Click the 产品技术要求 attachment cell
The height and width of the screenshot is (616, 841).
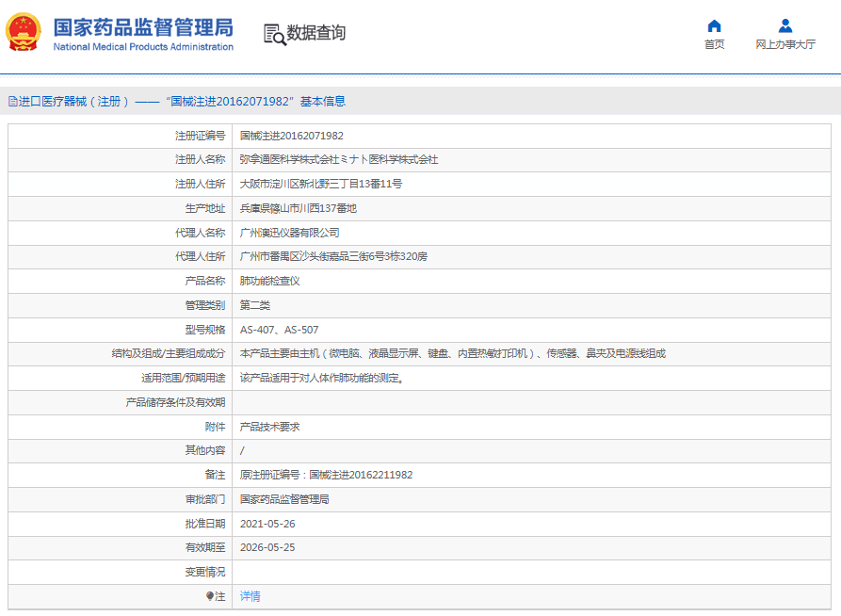pyautogui.click(x=269, y=427)
